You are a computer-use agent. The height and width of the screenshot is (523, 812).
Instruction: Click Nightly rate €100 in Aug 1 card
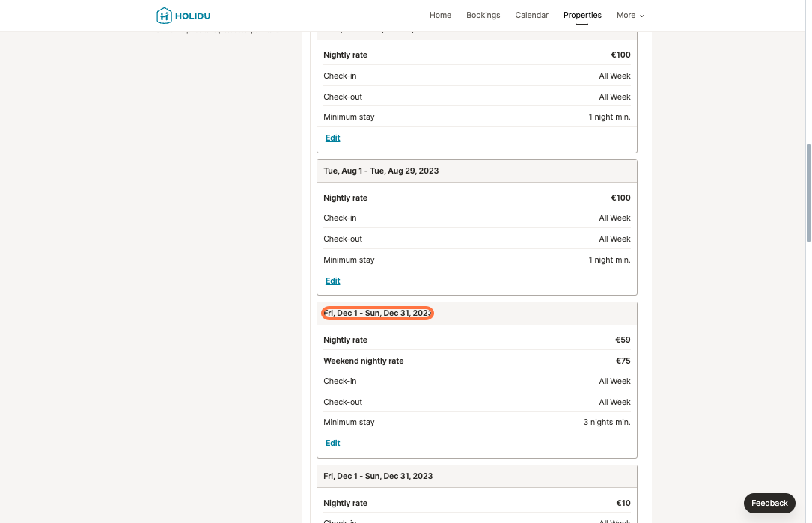click(621, 198)
